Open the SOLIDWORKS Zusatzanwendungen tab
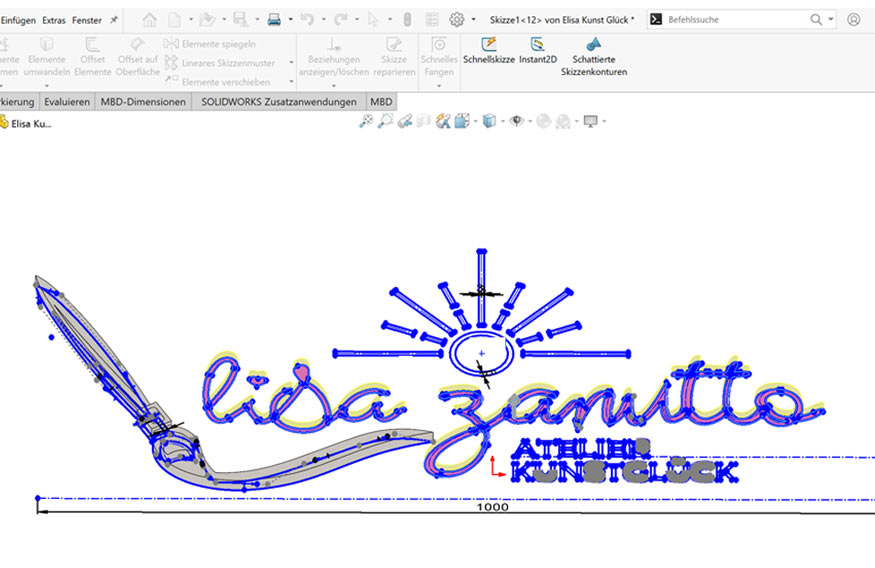Viewport: 875px width, 568px height. tap(278, 101)
